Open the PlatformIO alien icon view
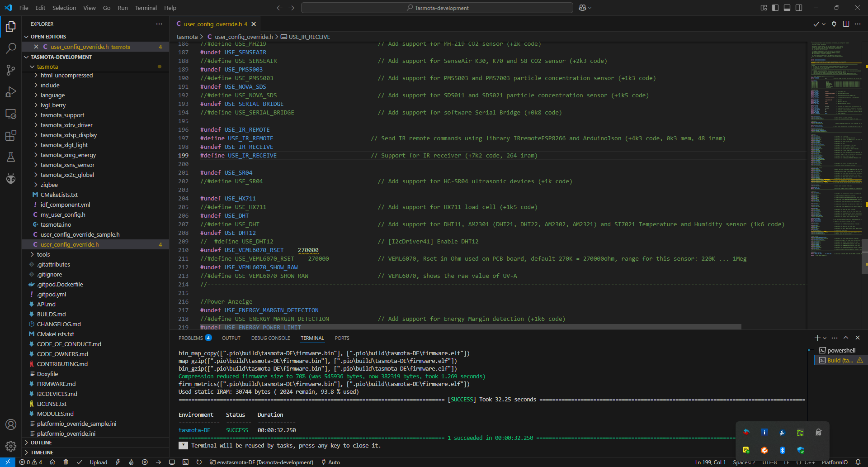 (x=11, y=179)
